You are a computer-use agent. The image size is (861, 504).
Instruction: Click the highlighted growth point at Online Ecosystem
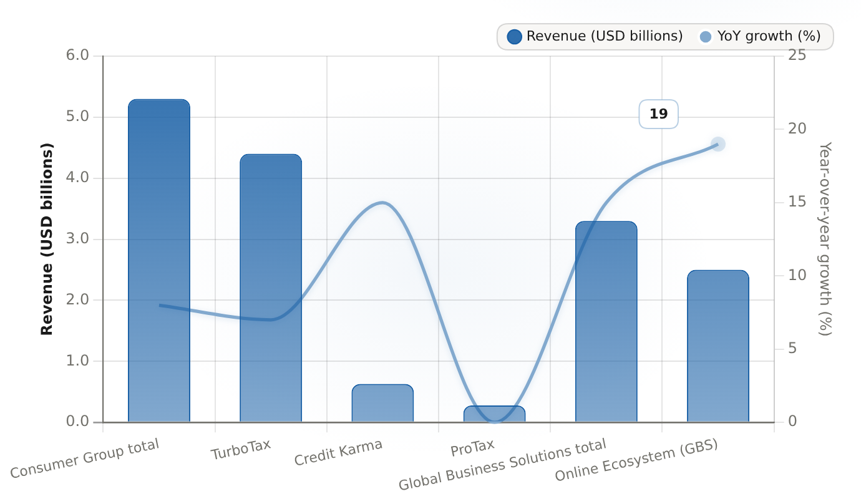point(718,144)
